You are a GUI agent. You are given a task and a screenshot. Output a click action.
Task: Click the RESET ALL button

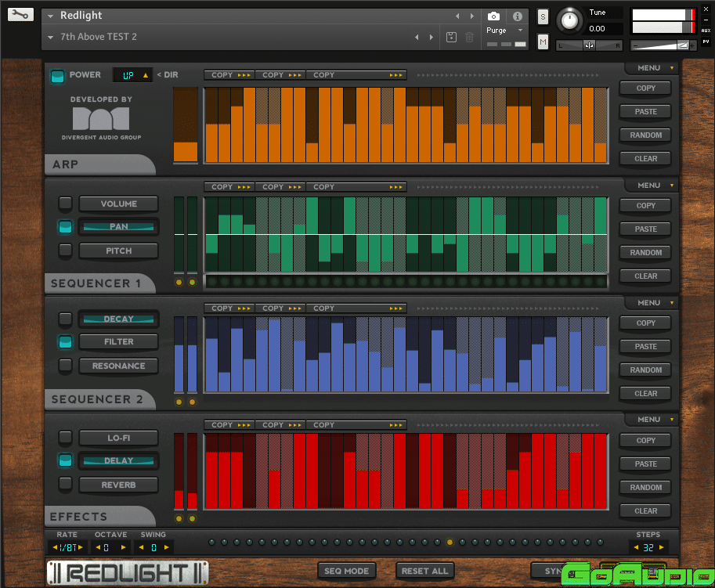click(x=424, y=571)
